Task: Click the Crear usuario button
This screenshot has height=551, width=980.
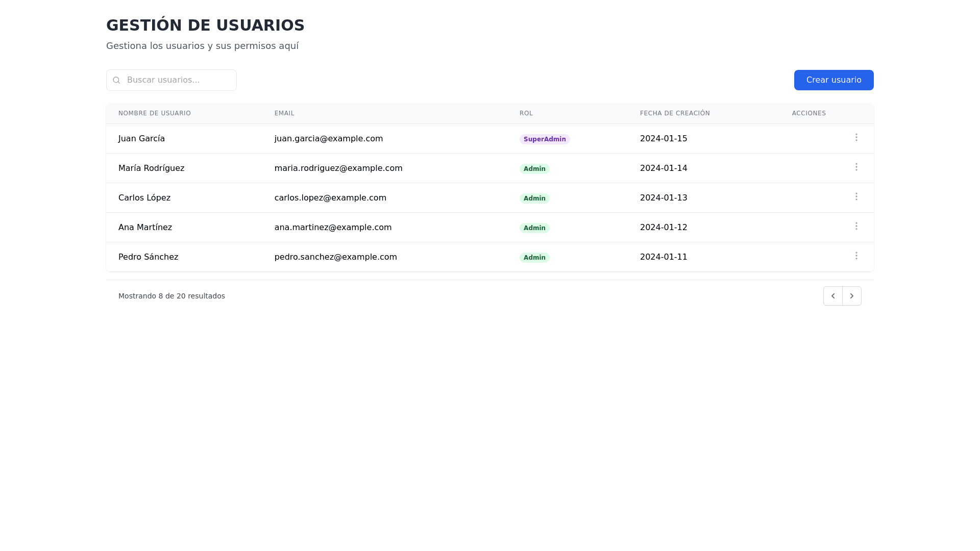Action: [834, 80]
